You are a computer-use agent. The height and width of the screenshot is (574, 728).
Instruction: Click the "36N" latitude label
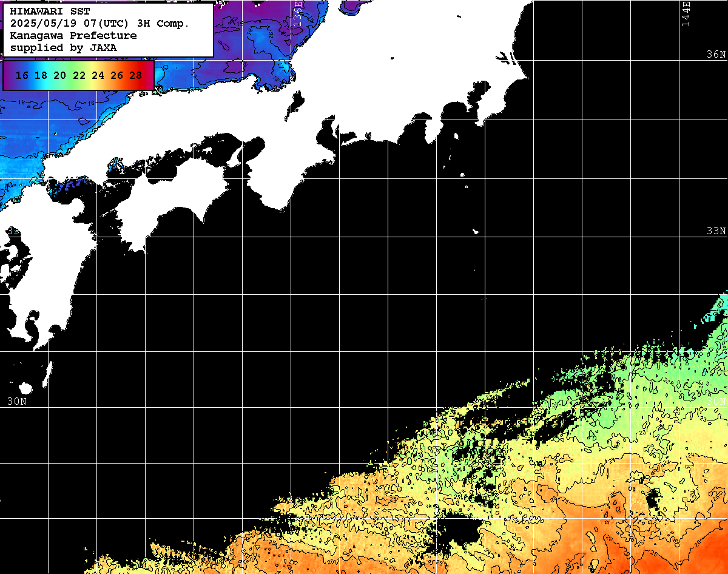click(716, 54)
